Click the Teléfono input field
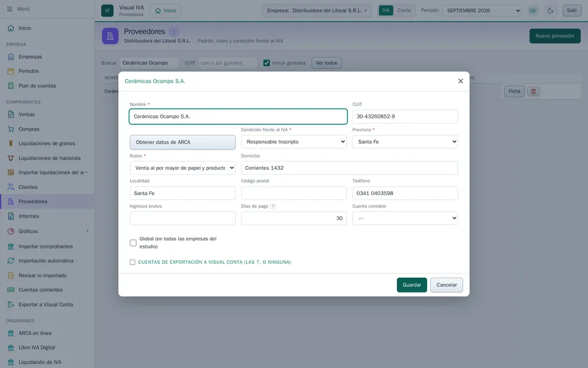The height and width of the screenshot is (368, 588). click(405, 193)
